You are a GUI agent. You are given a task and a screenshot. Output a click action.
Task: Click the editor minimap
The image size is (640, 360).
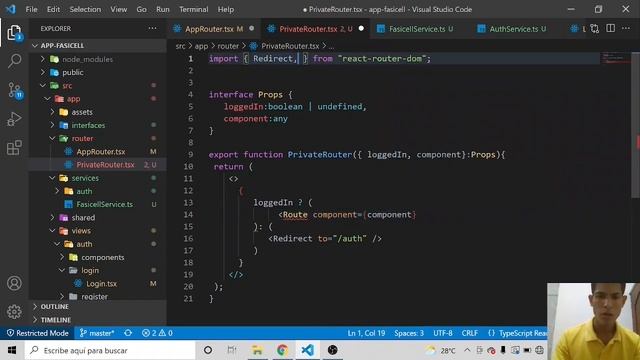(x=616, y=58)
